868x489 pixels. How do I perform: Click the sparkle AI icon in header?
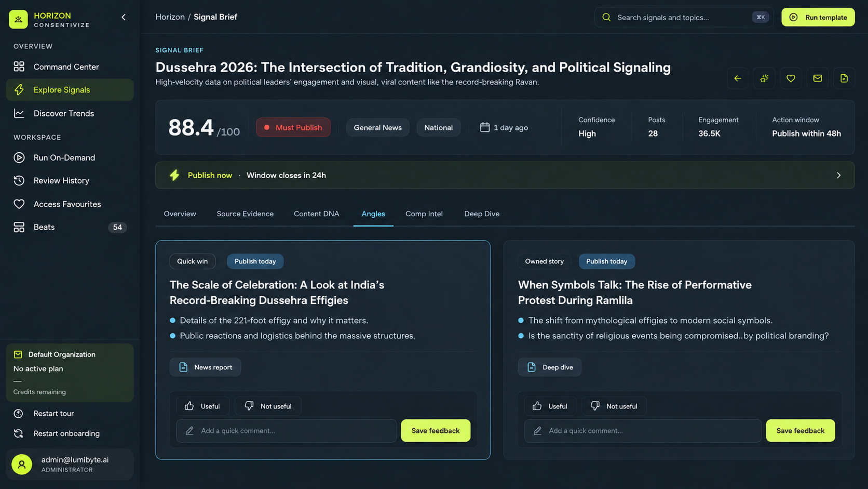coord(764,78)
